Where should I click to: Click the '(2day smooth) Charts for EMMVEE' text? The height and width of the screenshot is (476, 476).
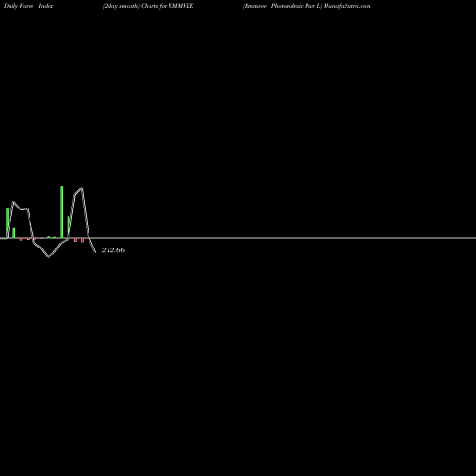click(149, 6)
